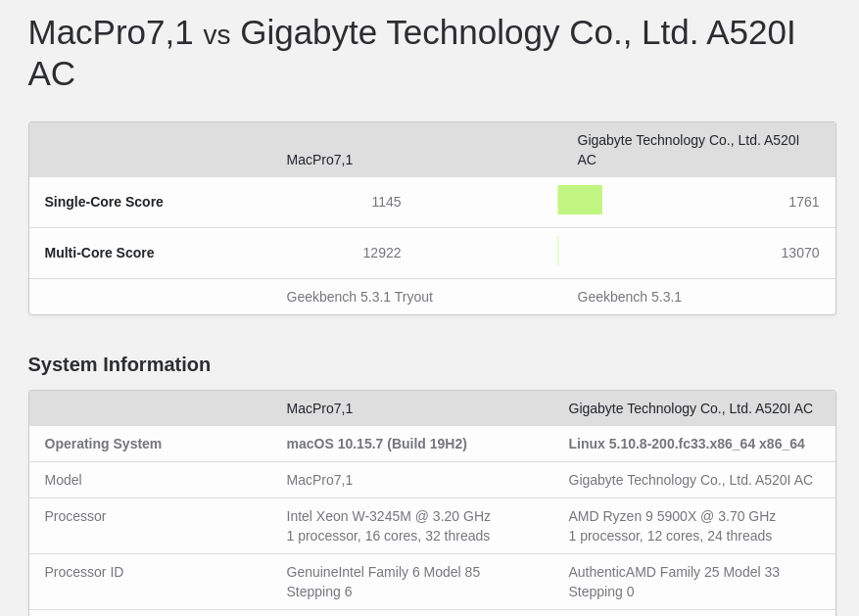Click the Geekbench 5.3.1 version under Gigabyte
Image resolution: width=859 pixels, height=616 pixels.
tap(629, 297)
